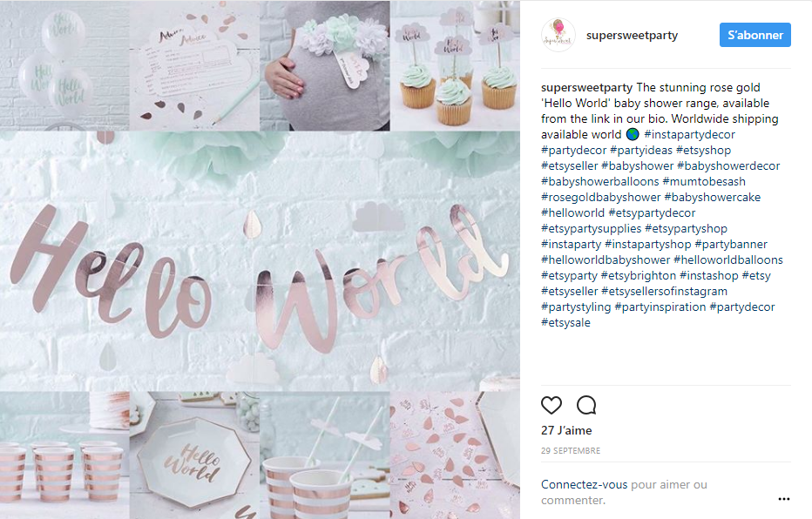
Task: Click the S'abonner follow button
Action: tap(755, 35)
